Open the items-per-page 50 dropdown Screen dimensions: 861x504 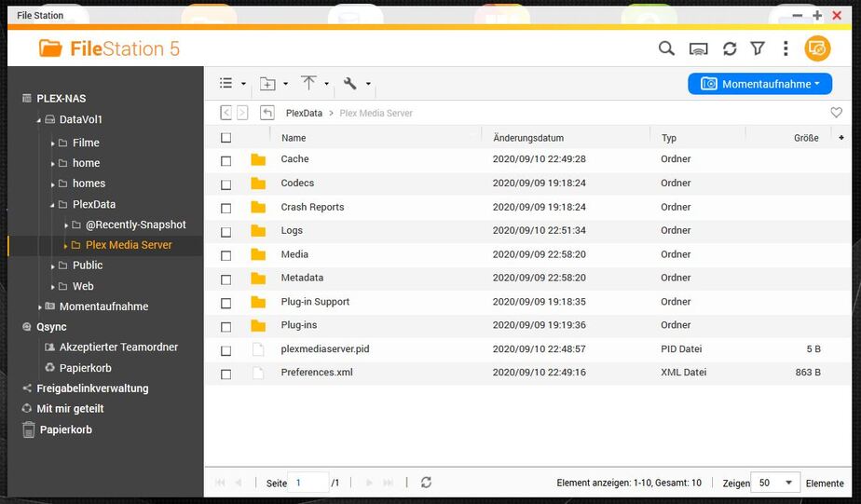click(x=774, y=483)
